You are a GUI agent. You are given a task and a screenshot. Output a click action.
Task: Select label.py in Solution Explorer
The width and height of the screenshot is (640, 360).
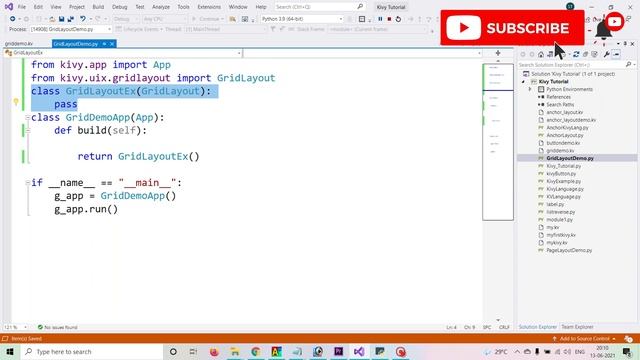pyautogui.click(x=555, y=204)
